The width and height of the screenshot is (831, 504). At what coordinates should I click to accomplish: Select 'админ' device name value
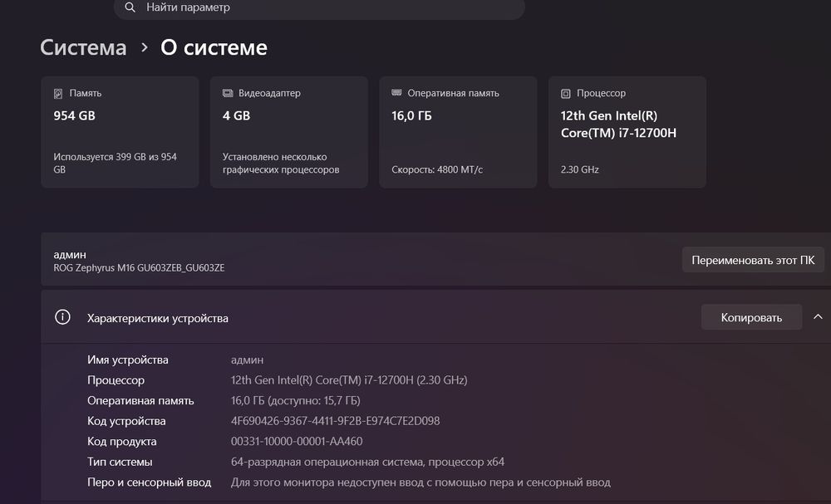tap(247, 360)
